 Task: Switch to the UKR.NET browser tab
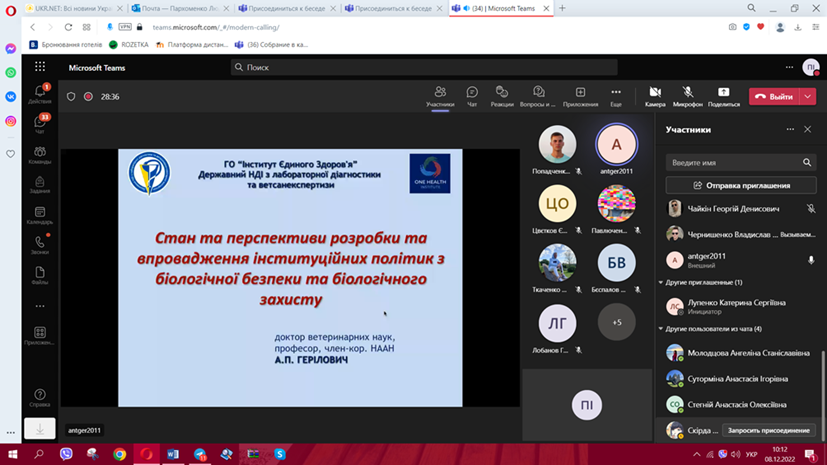(x=73, y=8)
